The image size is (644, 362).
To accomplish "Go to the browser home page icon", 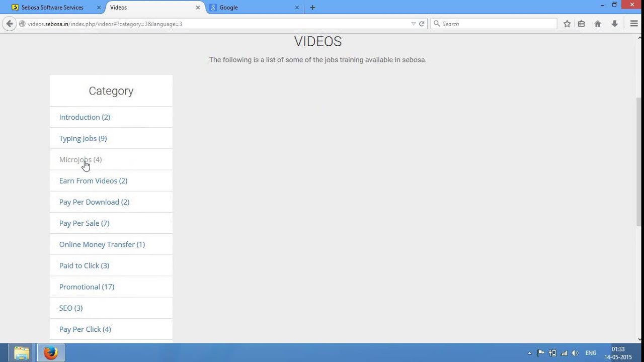I will (x=598, y=24).
